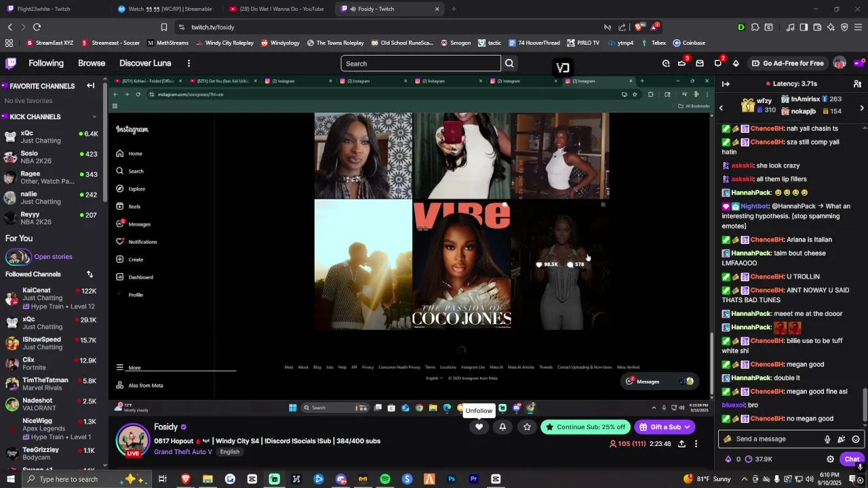Click the Unfollow heart button
The image size is (868, 488).
coord(479,427)
